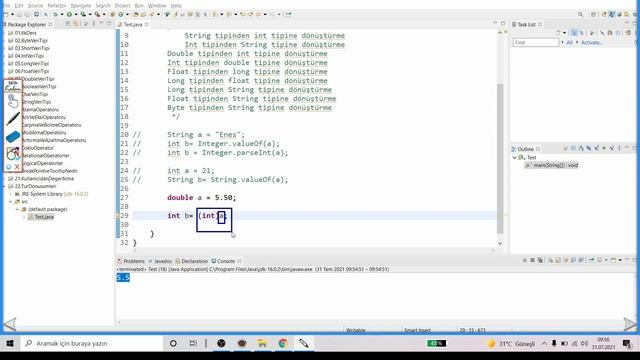Open the Source menu
This screenshot has width=640, height=360.
click(35, 5)
